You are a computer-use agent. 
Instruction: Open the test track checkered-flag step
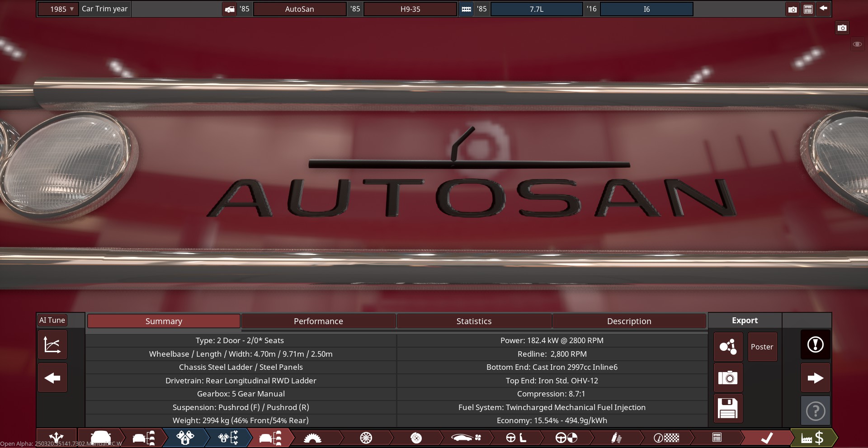point(666,438)
